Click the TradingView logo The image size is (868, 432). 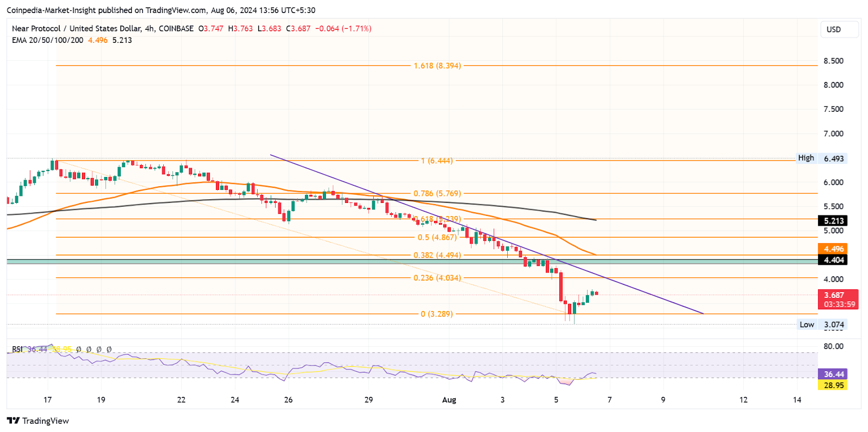pos(38,421)
